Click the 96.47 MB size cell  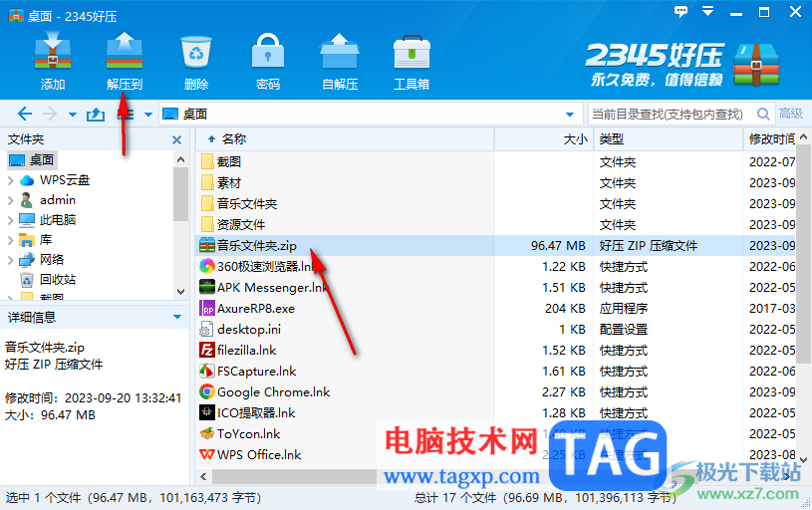[x=558, y=245]
